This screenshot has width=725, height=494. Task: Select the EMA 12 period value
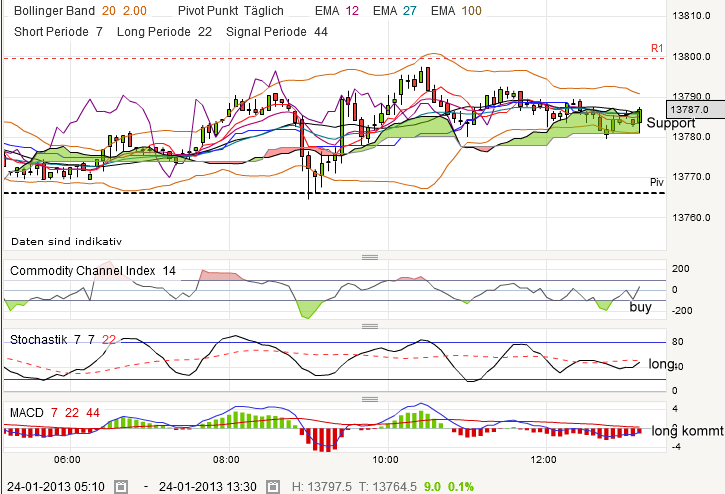pos(352,11)
